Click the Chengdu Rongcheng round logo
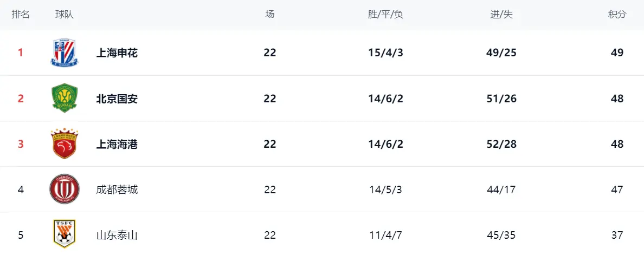The image size is (644, 255). click(64, 189)
